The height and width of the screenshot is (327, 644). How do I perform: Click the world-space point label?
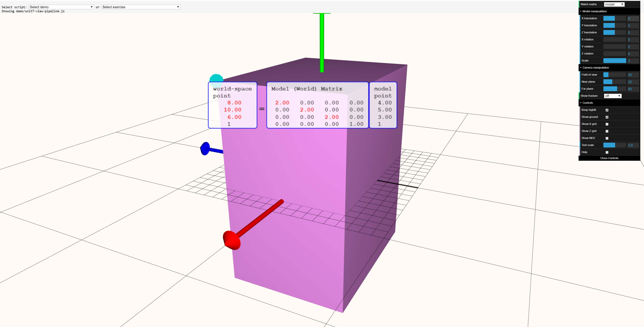pyautogui.click(x=232, y=92)
